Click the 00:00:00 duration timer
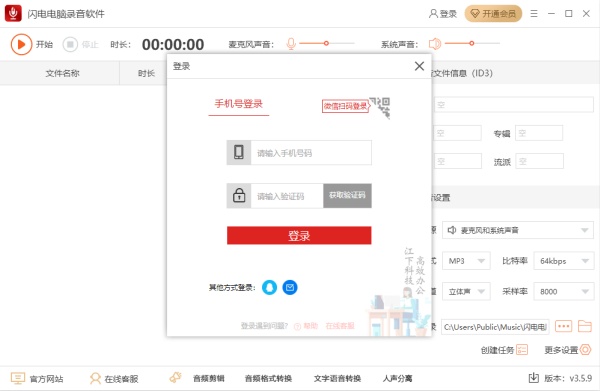600x391 pixels. click(173, 45)
